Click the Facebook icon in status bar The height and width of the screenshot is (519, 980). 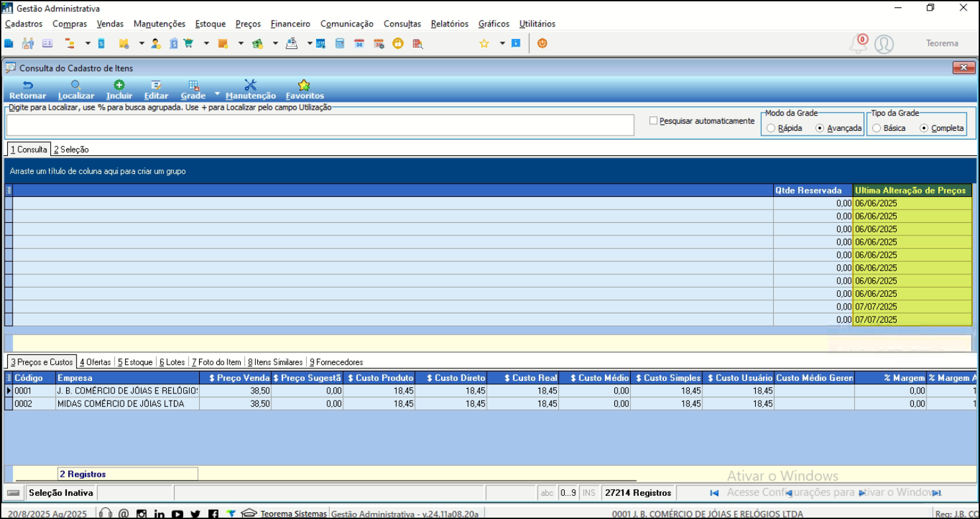point(213,514)
